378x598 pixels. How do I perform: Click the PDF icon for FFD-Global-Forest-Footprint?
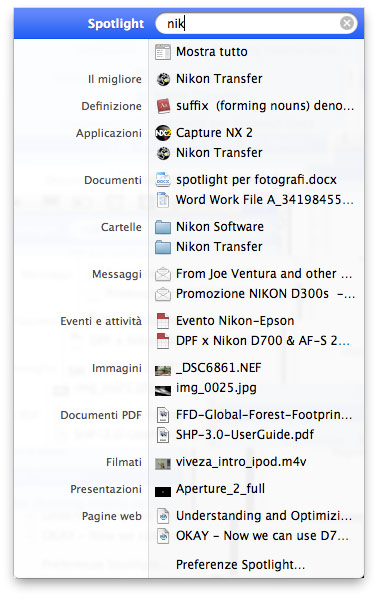click(163, 415)
